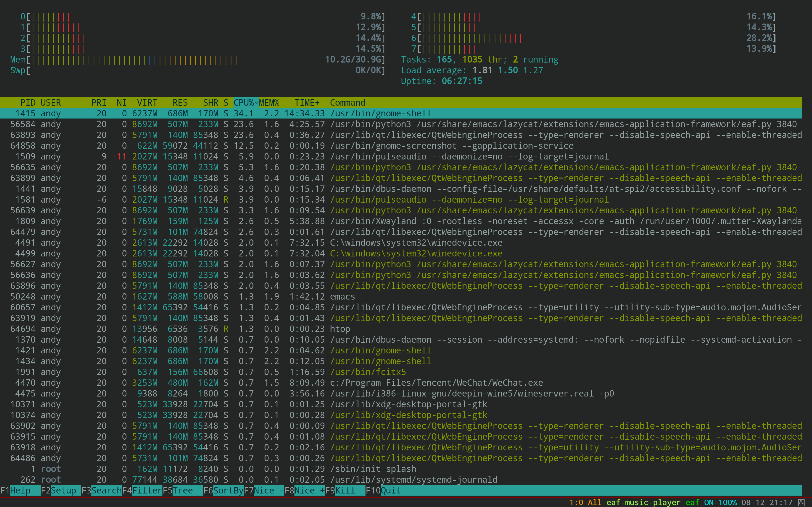Select the WeChat.exe process row
The width and height of the screenshot is (812, 507).
pyautogui.click(x=436, y=383)
